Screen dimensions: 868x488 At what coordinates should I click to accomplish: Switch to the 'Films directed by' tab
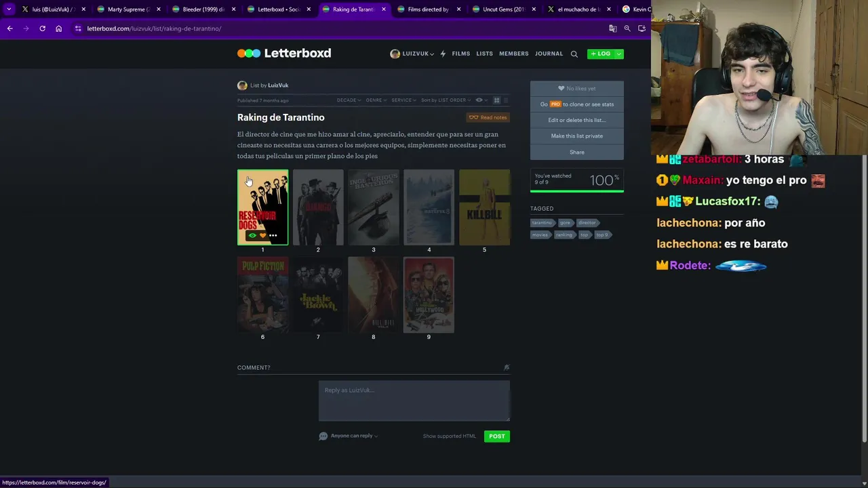point(428,9)
